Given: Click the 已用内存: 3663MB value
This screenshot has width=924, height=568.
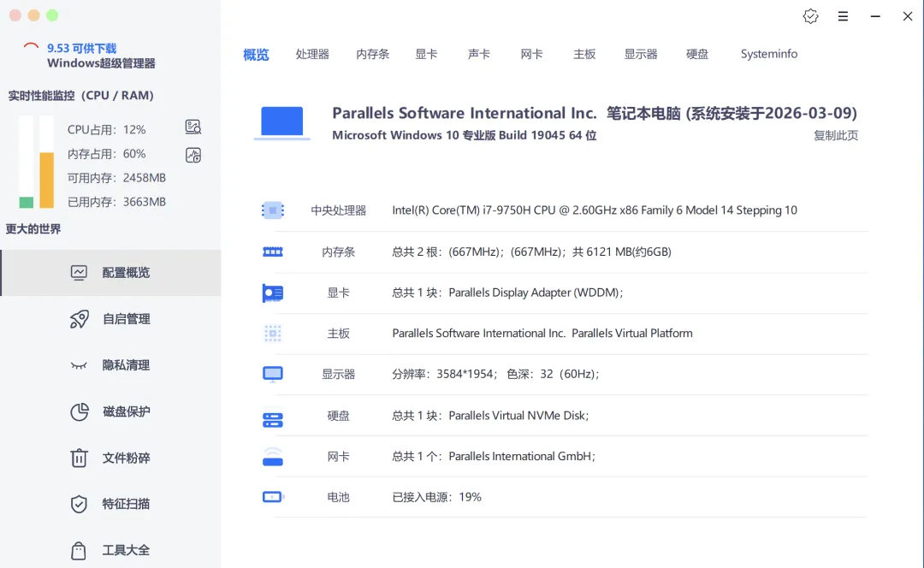Looking at the screenshot, I should pos(116,202).
